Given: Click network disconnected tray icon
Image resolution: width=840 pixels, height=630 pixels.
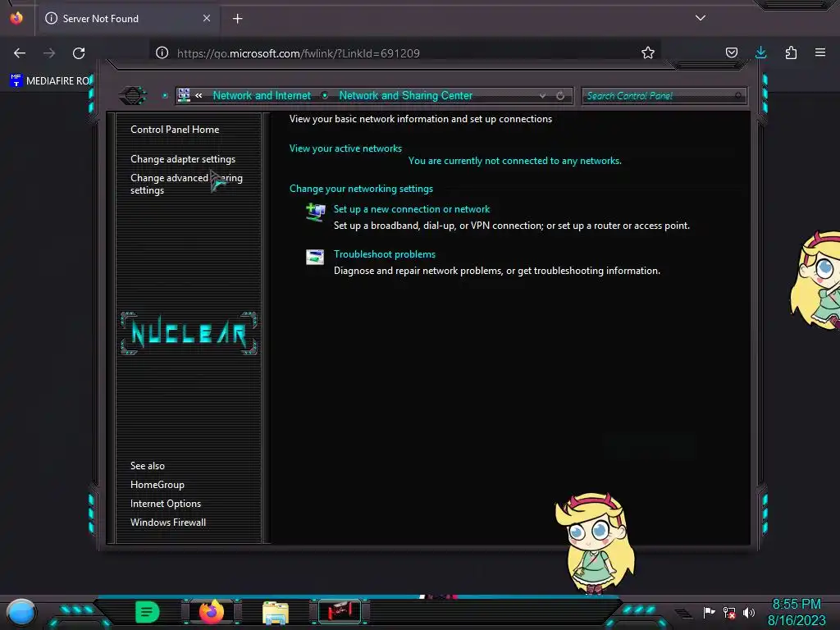Looking at the screenshot, I should tap(729, 612).
